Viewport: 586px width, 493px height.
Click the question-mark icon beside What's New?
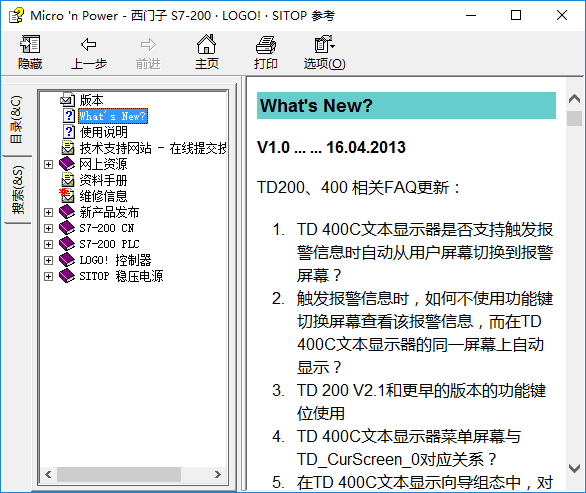click(69, 115)
